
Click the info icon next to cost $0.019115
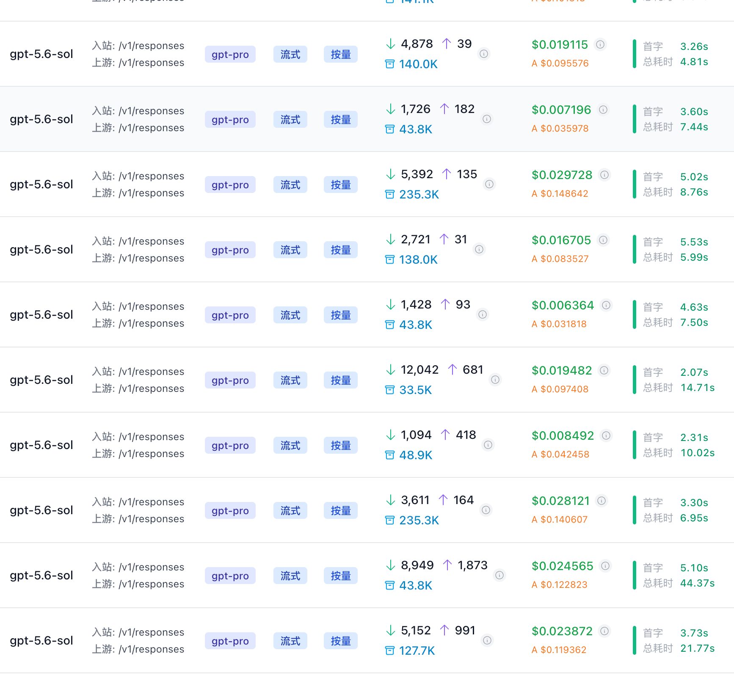[600, 44]
